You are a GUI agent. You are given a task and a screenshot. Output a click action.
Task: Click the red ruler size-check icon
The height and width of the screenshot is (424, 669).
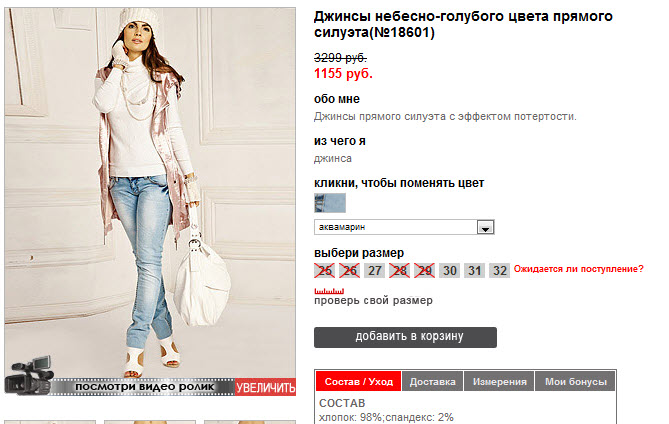329,291
